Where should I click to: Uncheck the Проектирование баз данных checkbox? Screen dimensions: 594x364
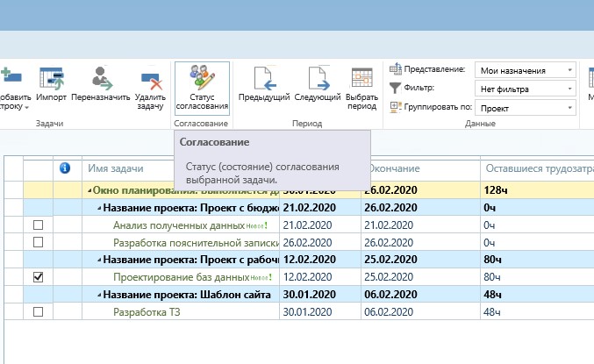(x=38, y=277)
